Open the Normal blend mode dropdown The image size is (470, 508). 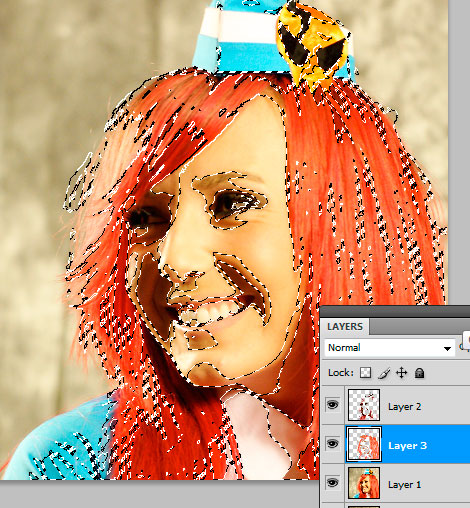[390, 348]
